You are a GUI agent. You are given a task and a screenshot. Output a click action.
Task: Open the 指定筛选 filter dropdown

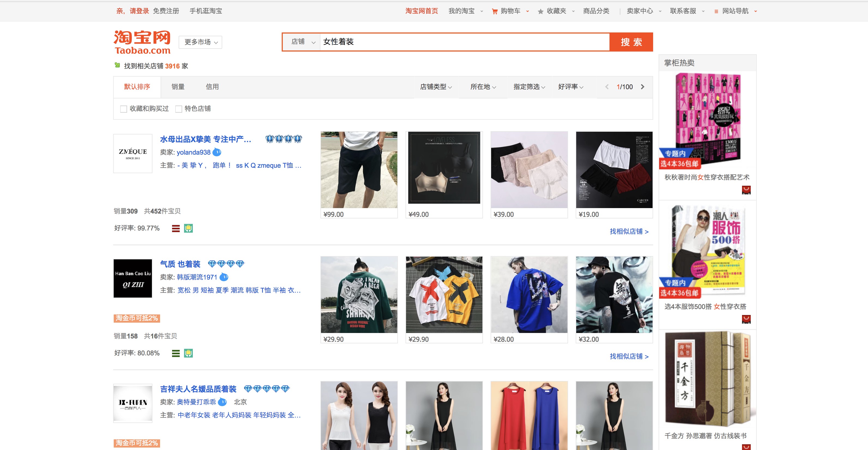[529, 87]
